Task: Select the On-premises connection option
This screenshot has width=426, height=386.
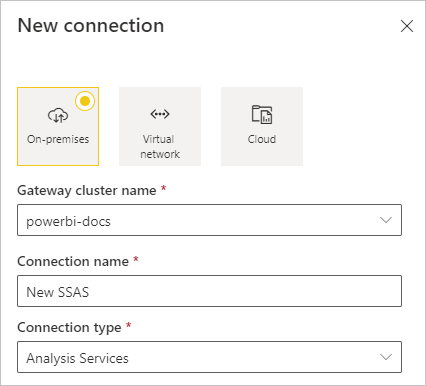Action: 58,126
